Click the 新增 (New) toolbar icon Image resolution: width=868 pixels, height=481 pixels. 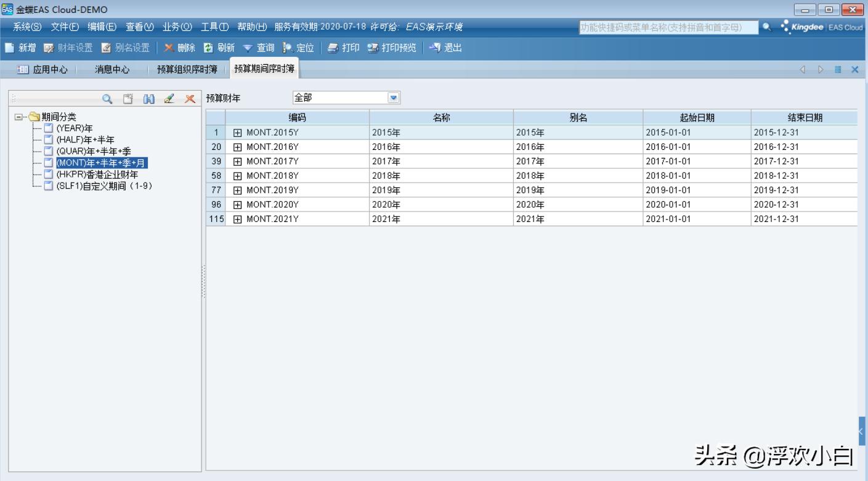[10, 48]
